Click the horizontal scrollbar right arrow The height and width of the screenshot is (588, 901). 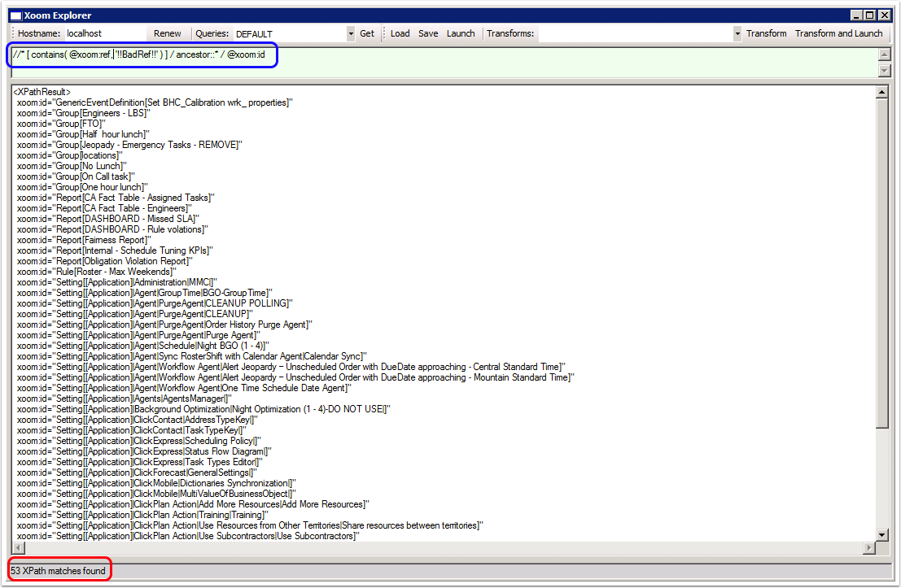click(868, 548)
